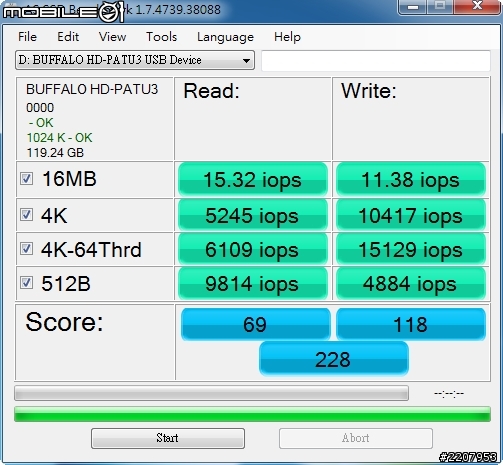Click the 4K write result 10417 iops
The height and width of the screenshot is (465, 503).
[x=411, y=215]
